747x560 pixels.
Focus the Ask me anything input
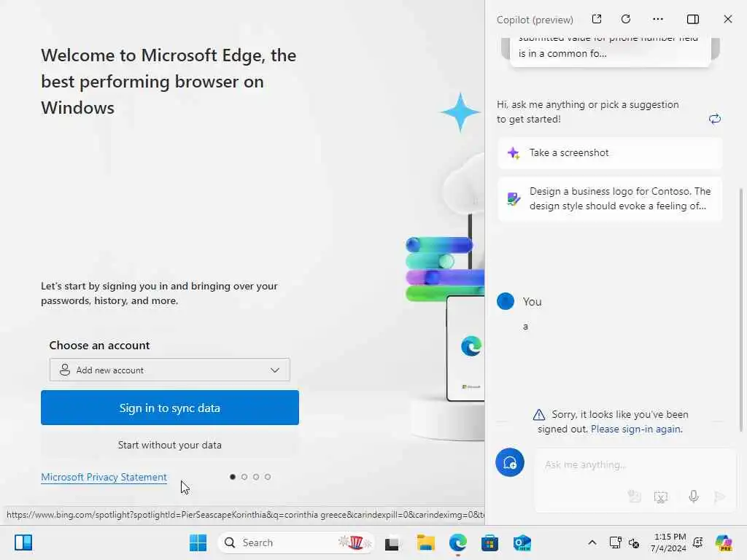(x=634, y=464)
